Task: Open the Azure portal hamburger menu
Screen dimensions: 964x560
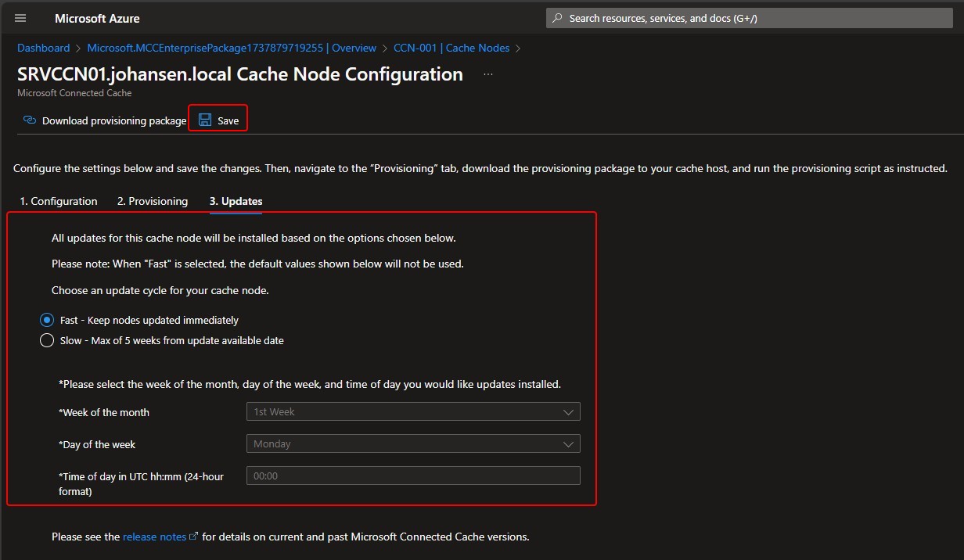Action: click(20, 18)
